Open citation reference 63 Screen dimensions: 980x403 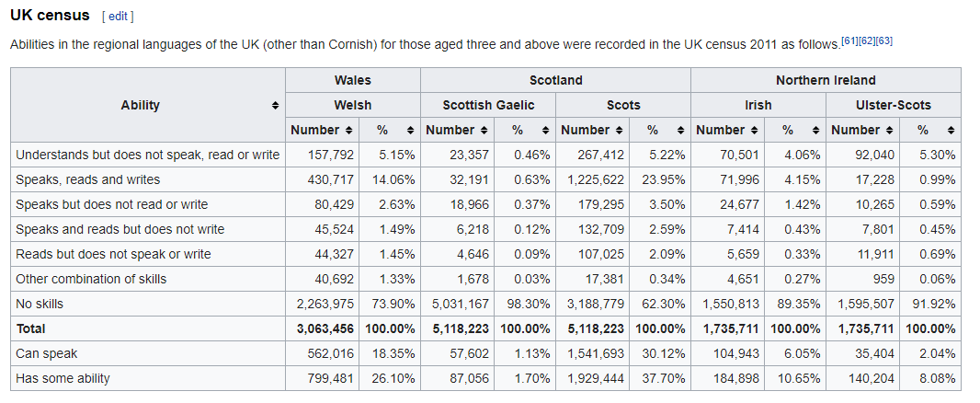pyautogui.click(x=884, y=40)
